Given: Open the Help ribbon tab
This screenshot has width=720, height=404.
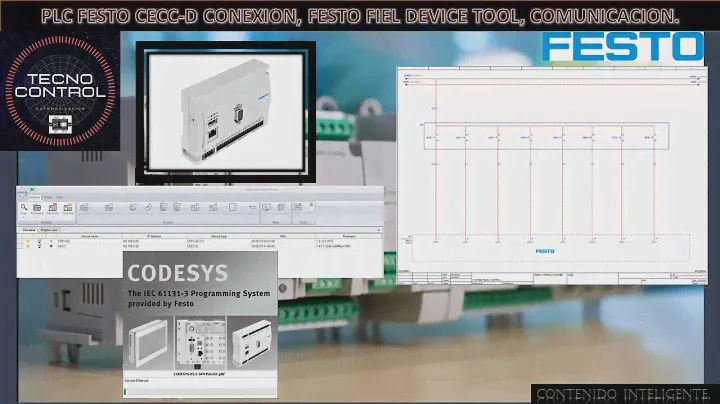Looking at the screenshot, I should (x=59, y=197).
